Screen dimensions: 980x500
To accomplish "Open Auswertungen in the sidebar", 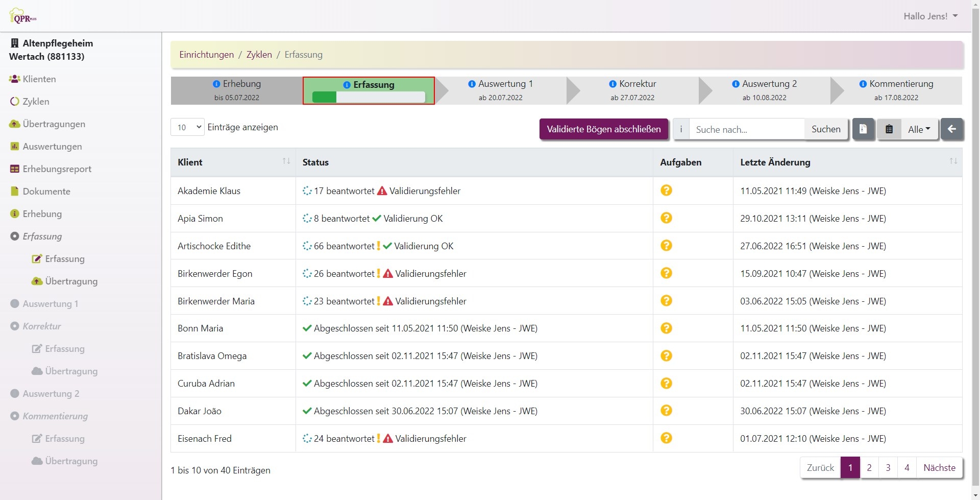I will (45, 147).
